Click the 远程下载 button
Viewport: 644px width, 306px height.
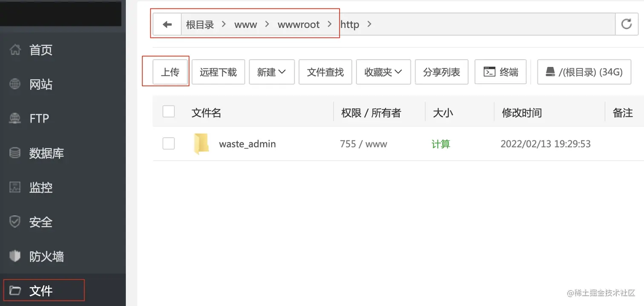[218, 72]
